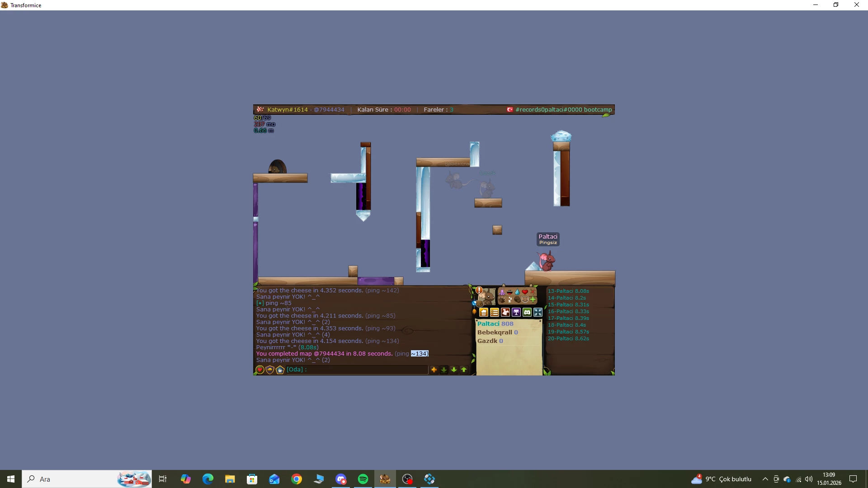This screenshot has height=488, width=868.
Task: Click the Paltaci mouse name tag
Action: tap(548, 239)
